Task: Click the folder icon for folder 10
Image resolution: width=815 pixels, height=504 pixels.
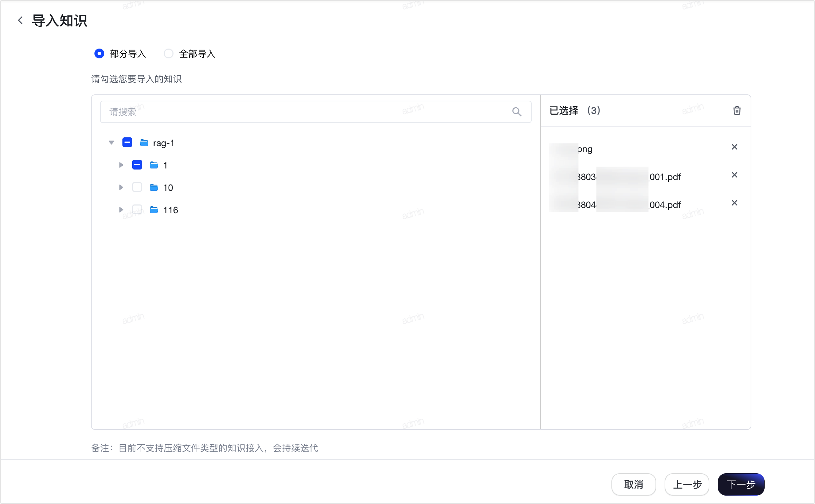Action: coord(154,187)
